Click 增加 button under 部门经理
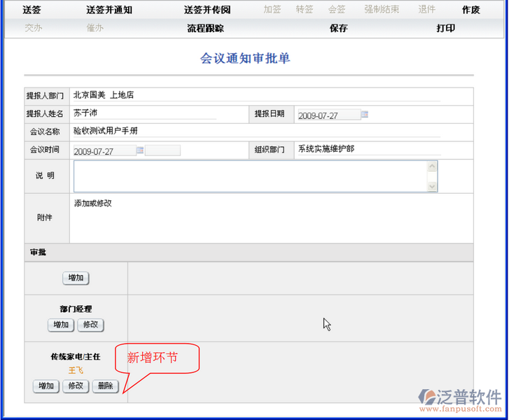 click(61, 325)
